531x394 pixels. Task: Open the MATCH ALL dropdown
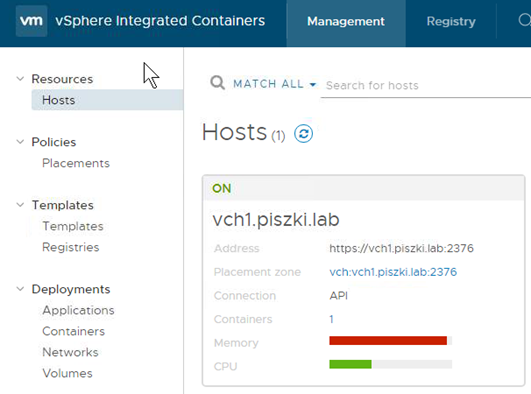275,84
